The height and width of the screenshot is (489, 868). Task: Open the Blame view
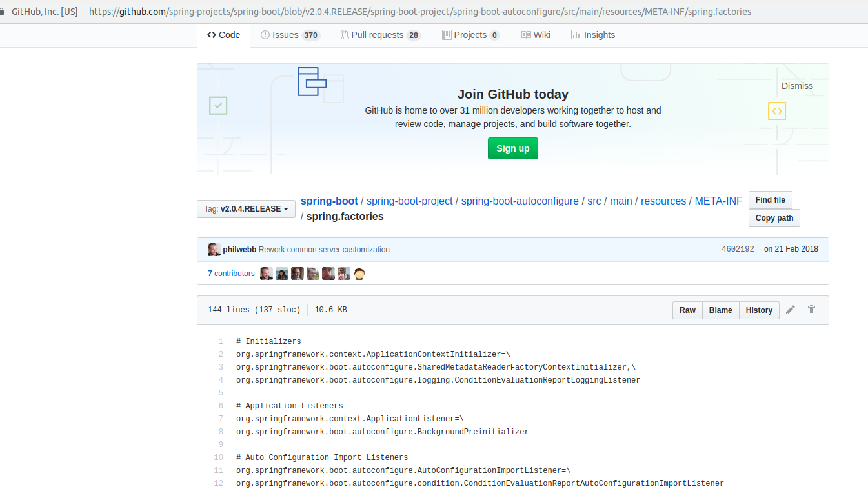click(720, 310)
